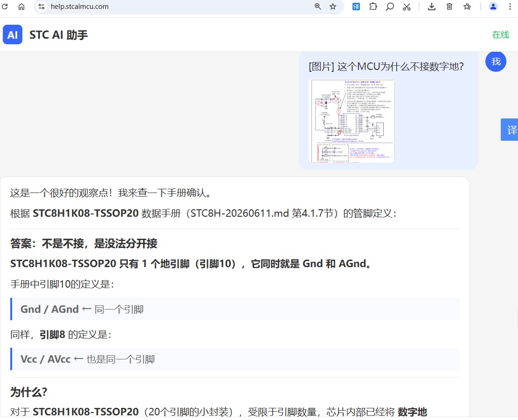Click the line 这是一个很好的观察点
The image size is (518, 420).
[x=111, y=193]
